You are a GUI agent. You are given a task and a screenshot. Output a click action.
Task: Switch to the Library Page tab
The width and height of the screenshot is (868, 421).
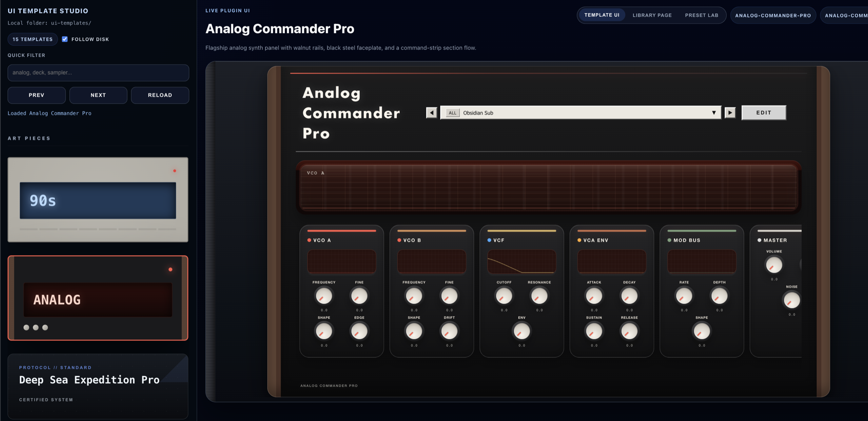[x=652, y=15]
